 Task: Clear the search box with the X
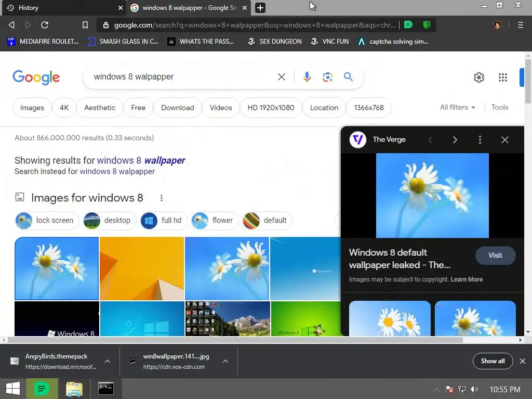[281, 77]
